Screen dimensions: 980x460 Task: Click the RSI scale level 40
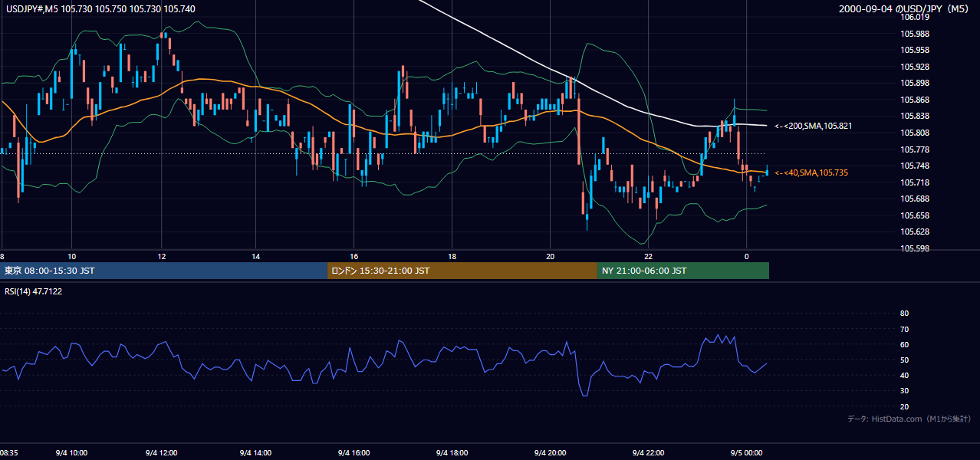pyautogui.click(x=904, y=375)
